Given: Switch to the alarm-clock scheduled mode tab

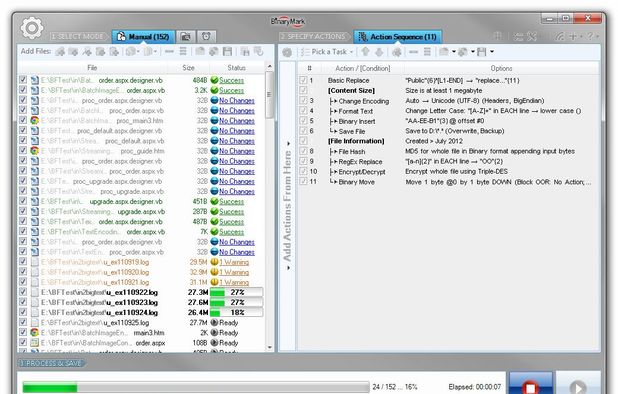Looking at the screenshot, I should click(x=206, y=37).
